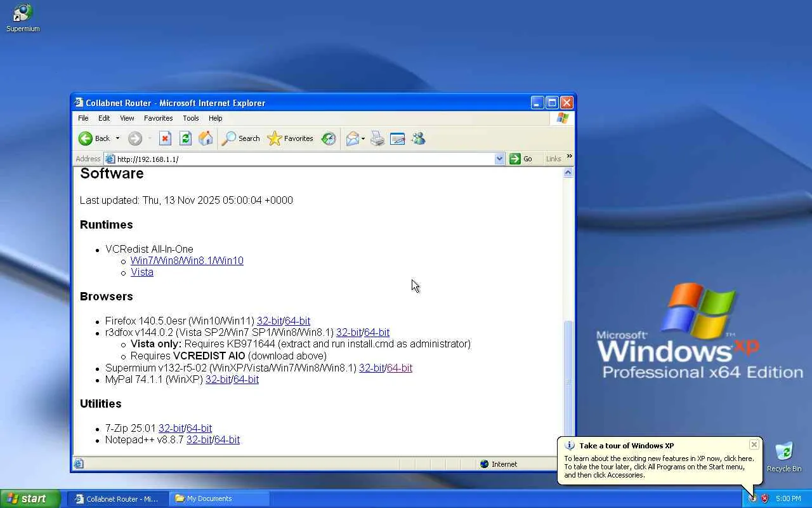Click the "Take a tour of Windows XP" balloon title
Viewport: 812px width, 508px height.
point(627,446)
